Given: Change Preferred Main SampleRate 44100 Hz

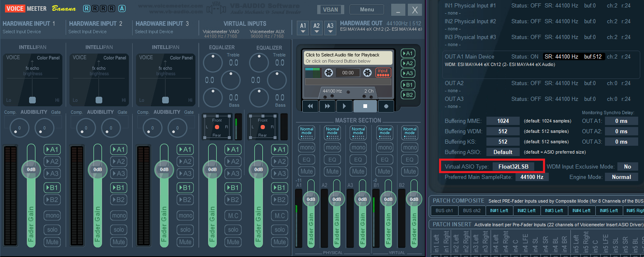Looking at the screenshot, I should point(532,177).
